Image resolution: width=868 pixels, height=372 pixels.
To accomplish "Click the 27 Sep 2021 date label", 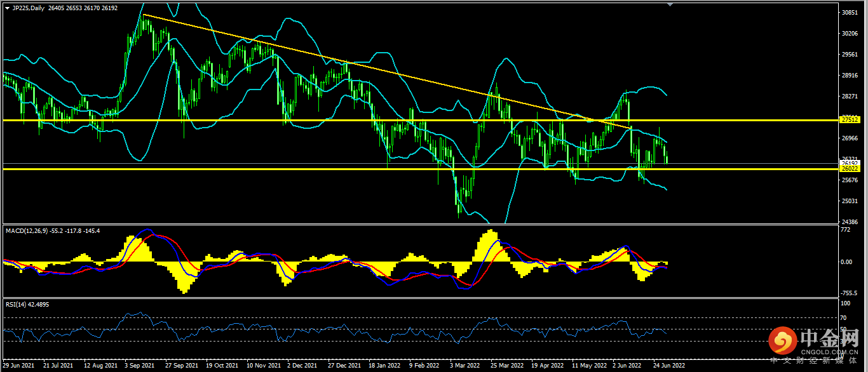I will 182,366.
